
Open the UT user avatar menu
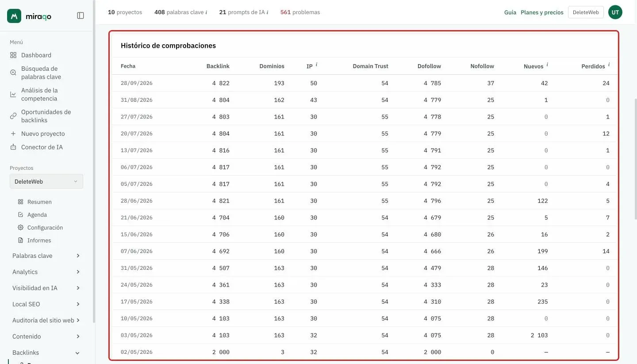(615, 12)
